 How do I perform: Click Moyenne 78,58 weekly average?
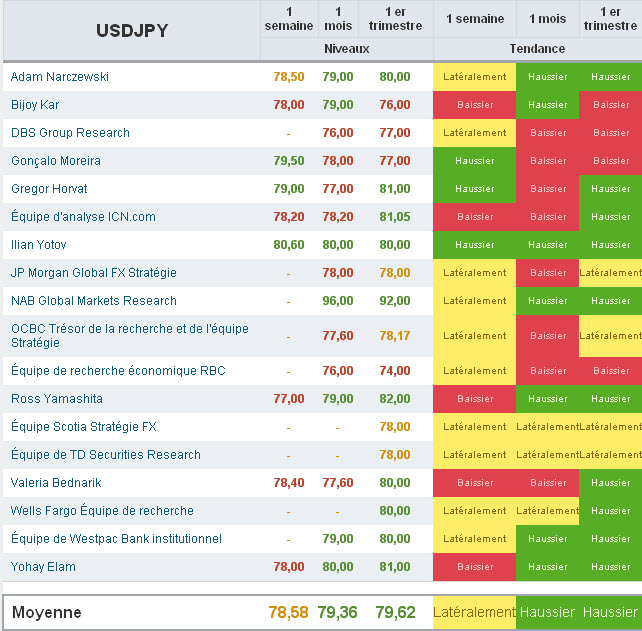(x=288, y=612)
